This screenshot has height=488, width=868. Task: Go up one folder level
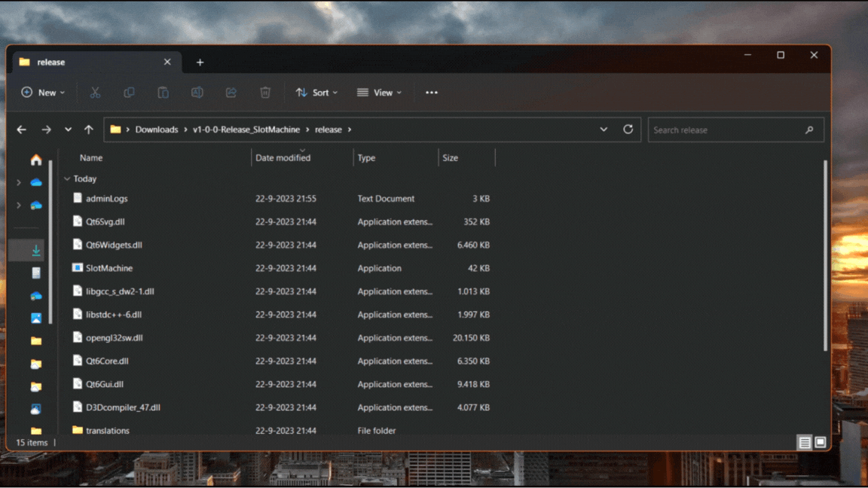pyautogui.click(x=89, y=130)
